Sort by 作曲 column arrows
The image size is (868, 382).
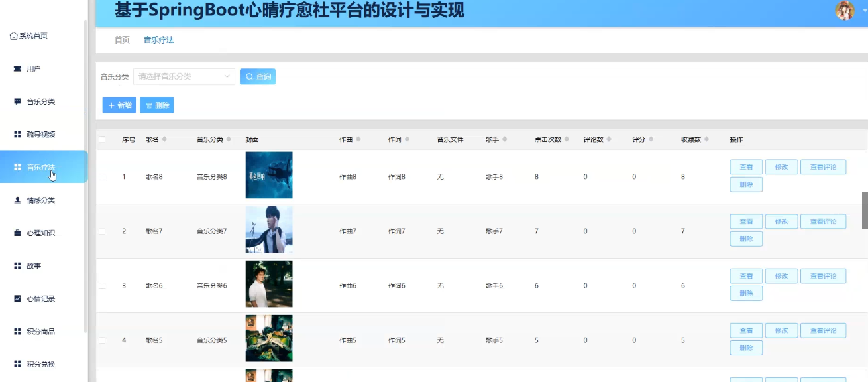coord(358,139)
